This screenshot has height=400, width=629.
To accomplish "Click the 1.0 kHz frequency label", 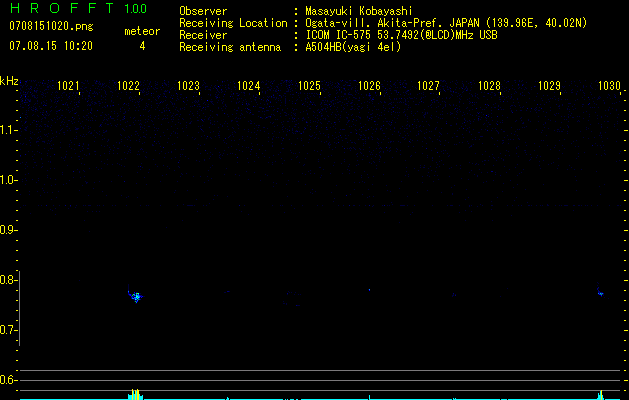I will [7, 180].
